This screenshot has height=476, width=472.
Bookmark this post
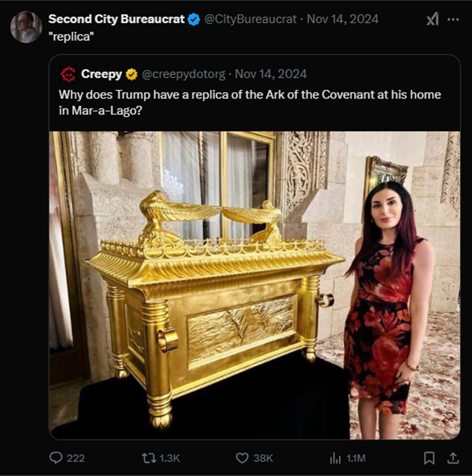[x=429, y=458]
